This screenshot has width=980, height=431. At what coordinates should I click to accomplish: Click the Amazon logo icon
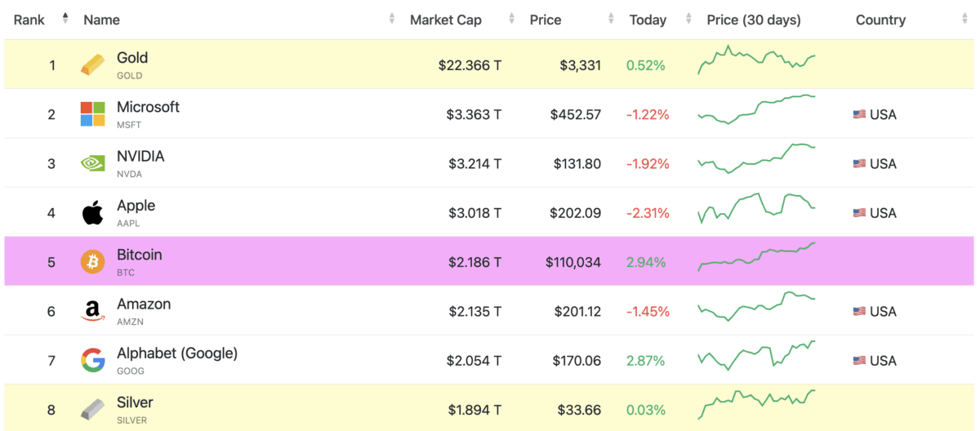click(x=92, y=311)
